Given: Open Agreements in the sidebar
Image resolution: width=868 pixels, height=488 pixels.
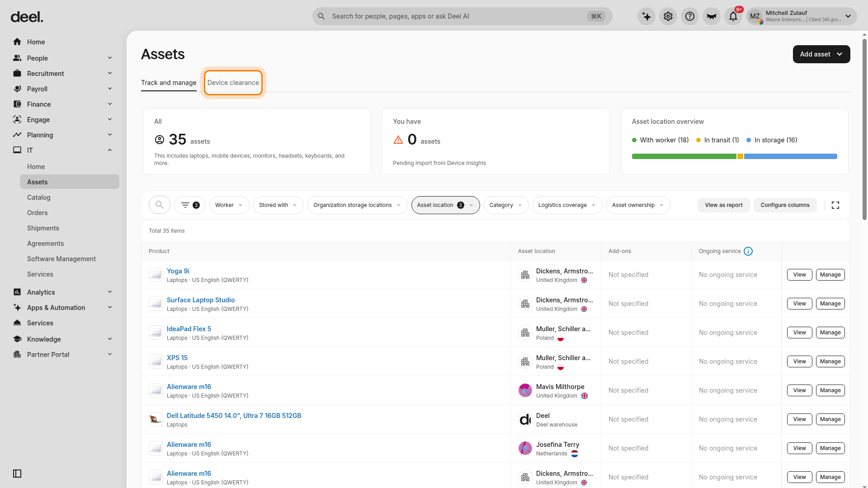Looking at the screenshot, I should [46, 244].
